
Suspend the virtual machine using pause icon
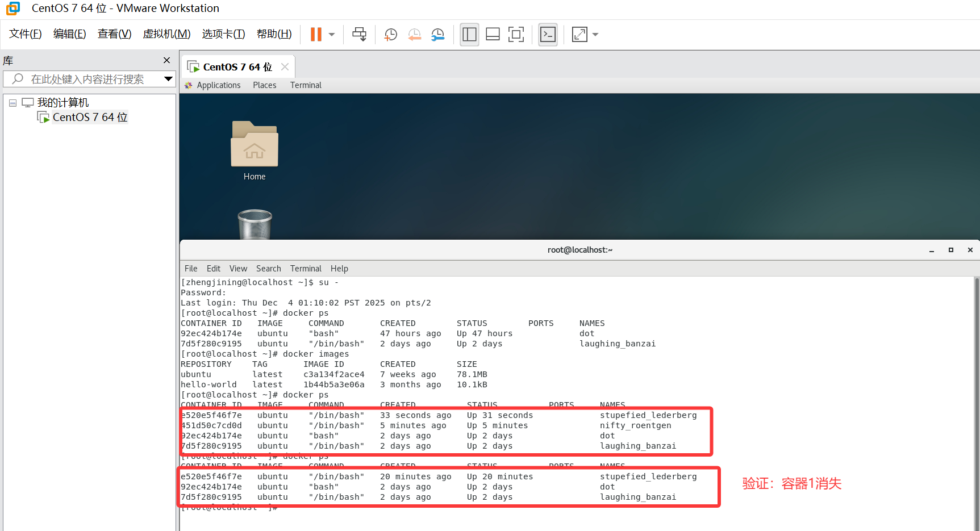316,34
